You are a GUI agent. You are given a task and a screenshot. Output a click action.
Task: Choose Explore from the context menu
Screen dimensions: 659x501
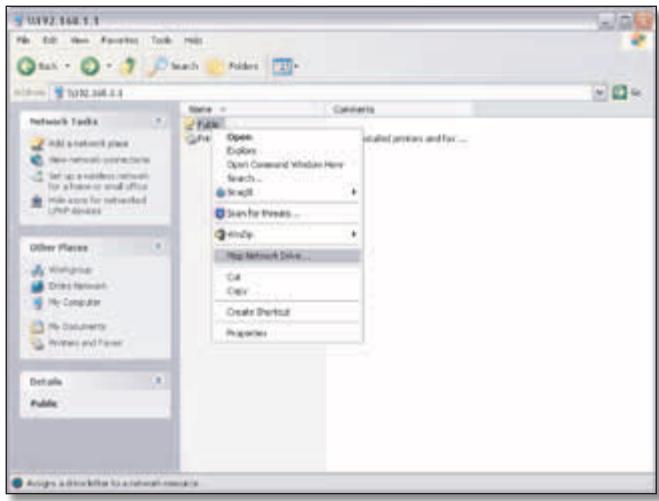pyautogui.click(x=287, y=150)
